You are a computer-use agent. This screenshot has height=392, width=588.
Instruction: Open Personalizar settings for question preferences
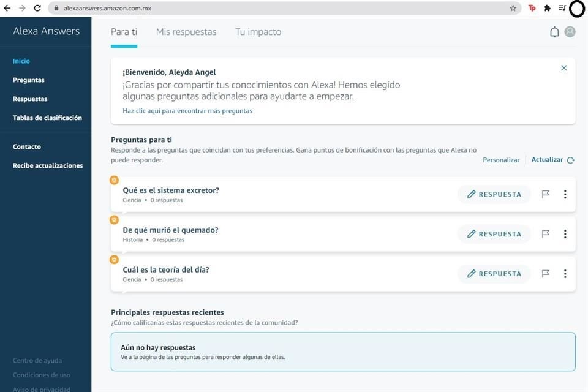coord(501,160)
